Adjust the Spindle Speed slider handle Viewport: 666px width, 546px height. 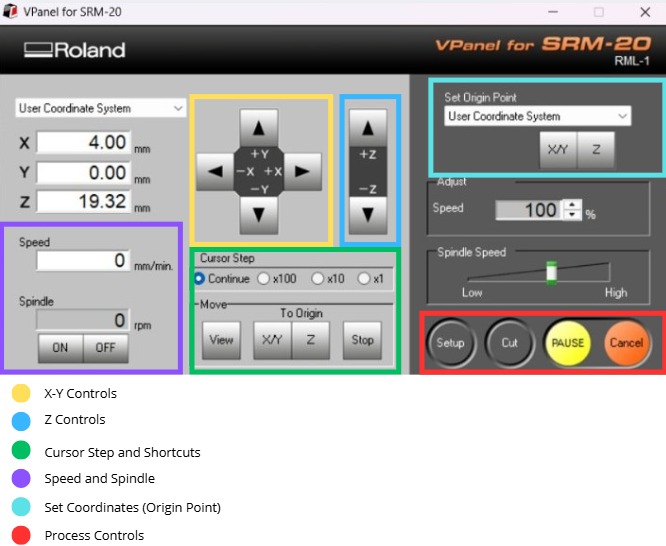pyautogui.click(x=551, y=273)
